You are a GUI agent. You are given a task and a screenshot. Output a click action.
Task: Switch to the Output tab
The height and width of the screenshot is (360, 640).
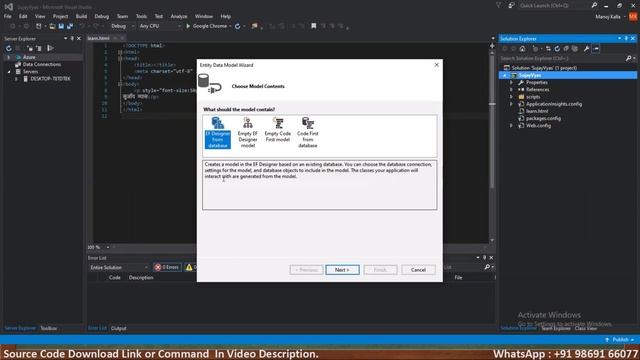(x=119, y=328)
